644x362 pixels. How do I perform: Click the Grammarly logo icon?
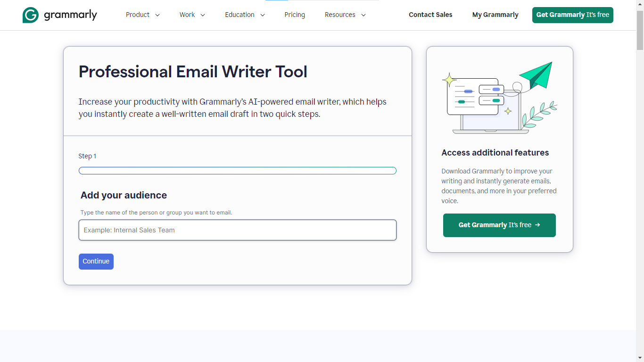[31, 15]
